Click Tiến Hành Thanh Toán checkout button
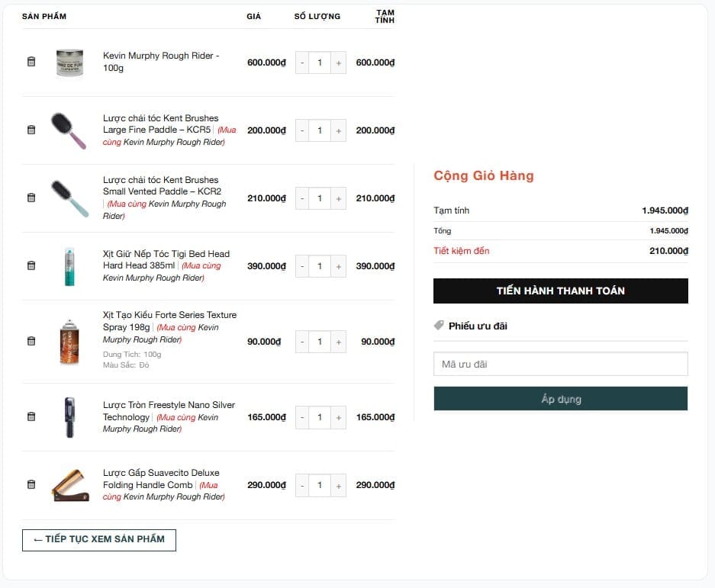This screenshot has height=588, width=715. tap(560, 291)
